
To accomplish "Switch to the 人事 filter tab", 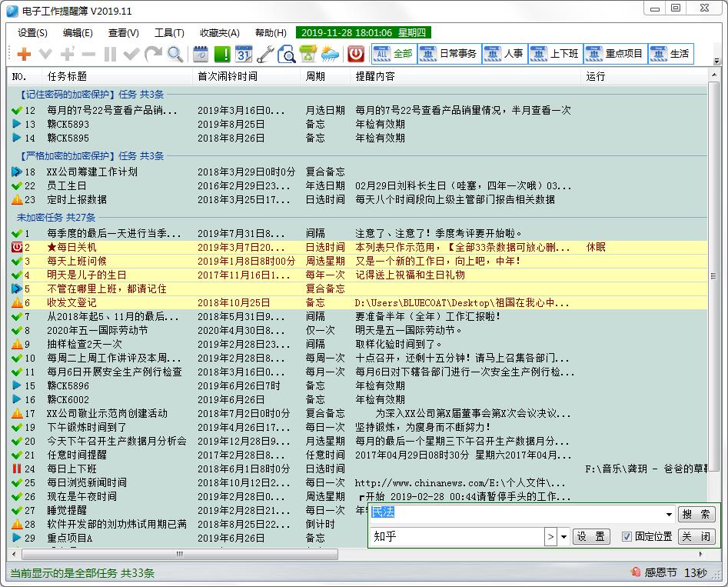I will click(x=504, y=54).
